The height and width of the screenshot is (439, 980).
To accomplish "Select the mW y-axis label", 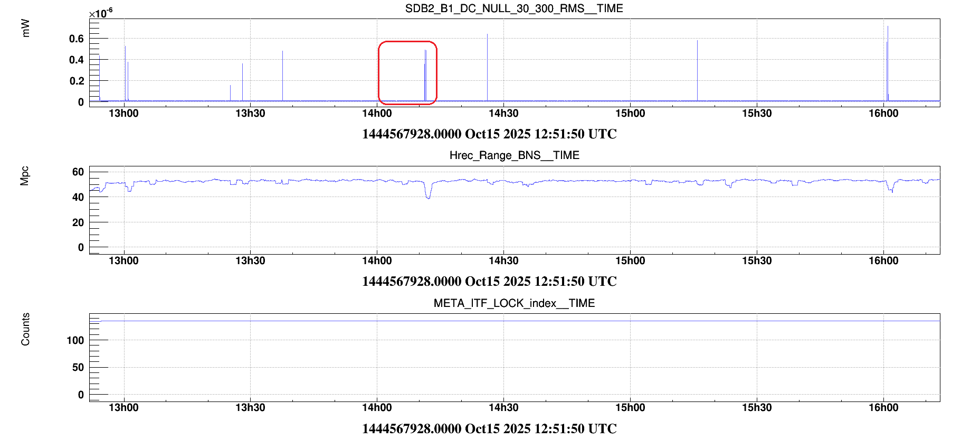I will 25,28.
